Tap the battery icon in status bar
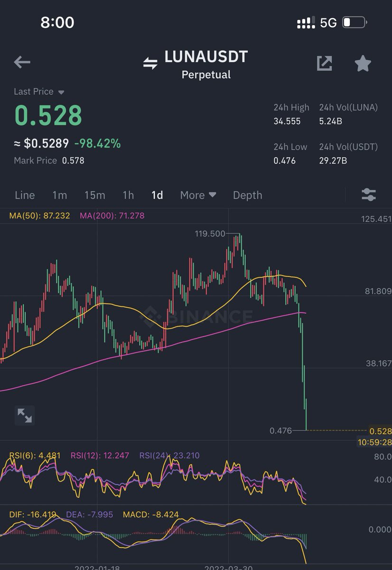 pyautogui.click(x=354, y=22)
